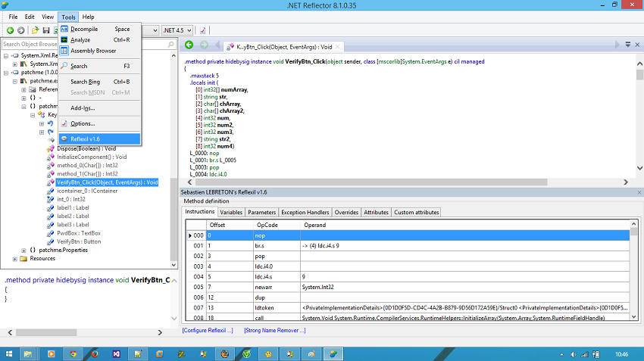
Task: Switch to the Parameters tab
Action: (261, 212)
